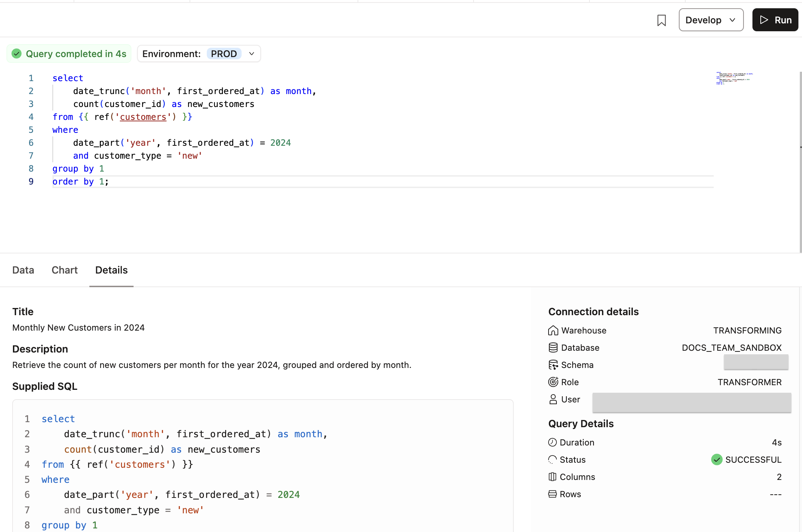Viewport: 802px width, 532px height.
Task: Click the Schema icon
Action: (553, 365)
